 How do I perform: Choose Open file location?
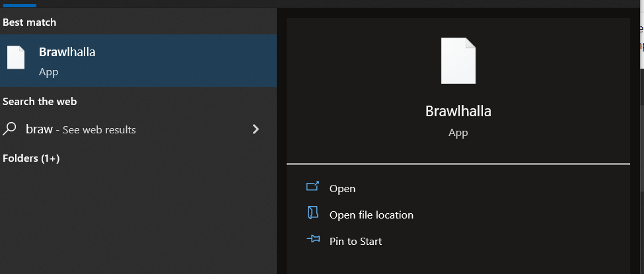point(371,215)
